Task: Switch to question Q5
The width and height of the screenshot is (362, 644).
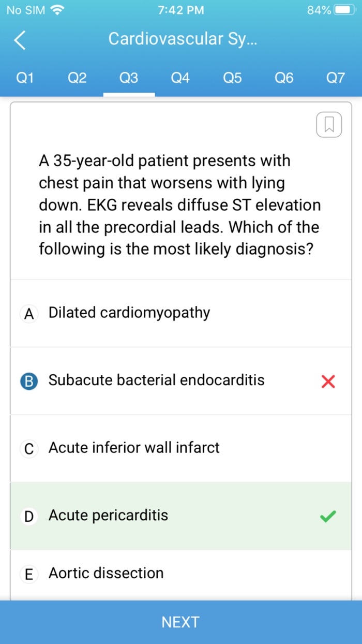Action: [232, 78]
